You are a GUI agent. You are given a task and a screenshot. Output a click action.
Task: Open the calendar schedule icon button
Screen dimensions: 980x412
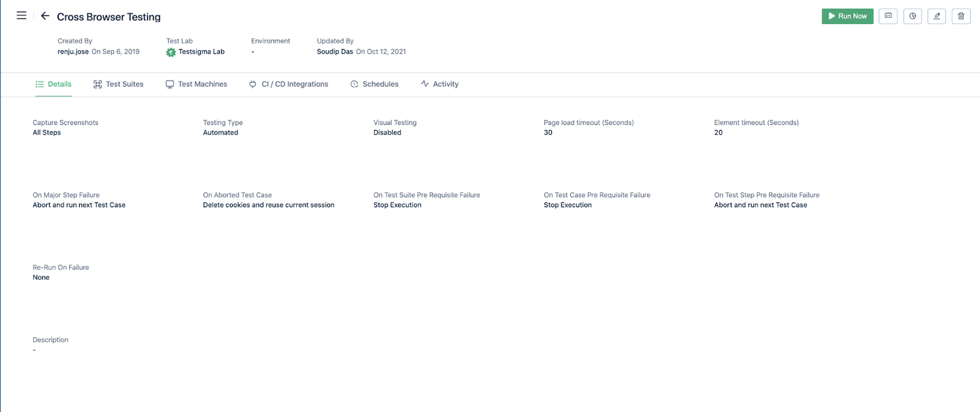(x=888, y=17)
